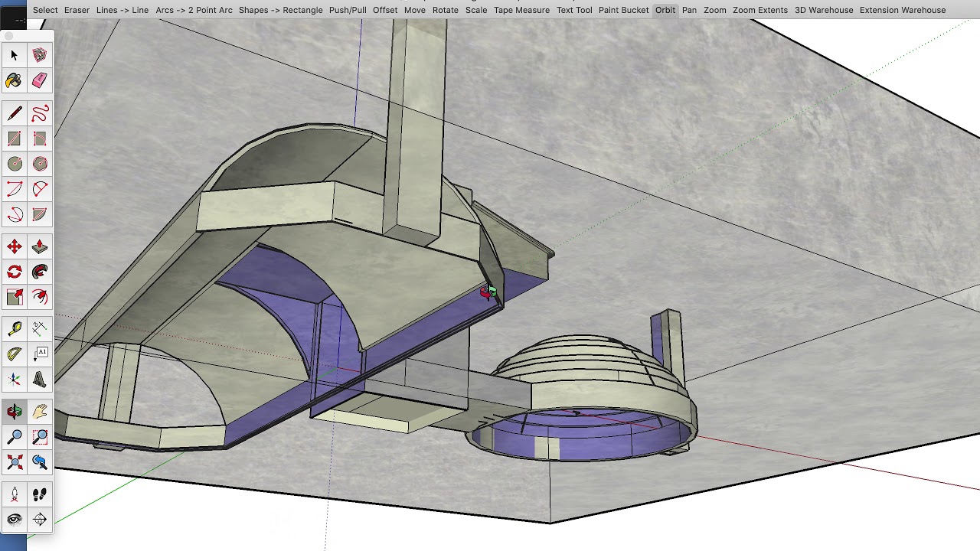Select the Circle tool icon
This screenshot has width=980, height=551.
15,164
